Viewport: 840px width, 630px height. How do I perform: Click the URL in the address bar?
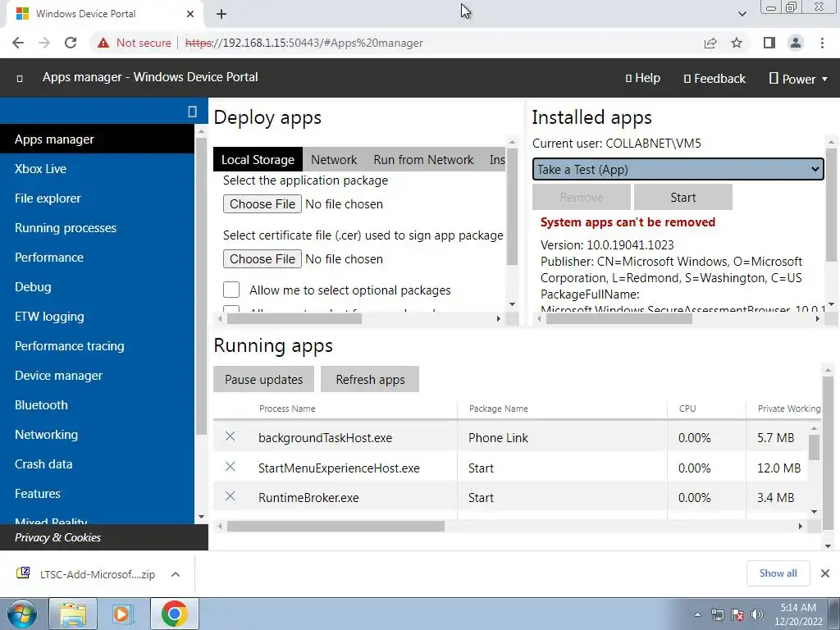304,43
